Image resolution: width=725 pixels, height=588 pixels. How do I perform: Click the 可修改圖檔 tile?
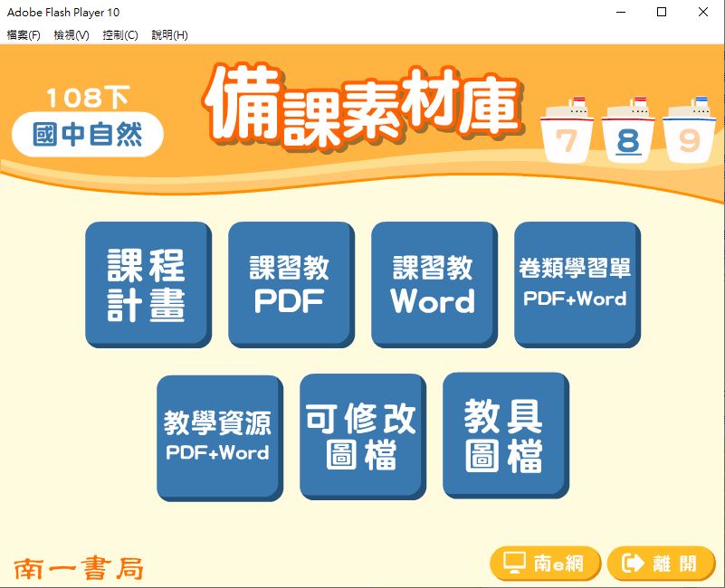362,435
